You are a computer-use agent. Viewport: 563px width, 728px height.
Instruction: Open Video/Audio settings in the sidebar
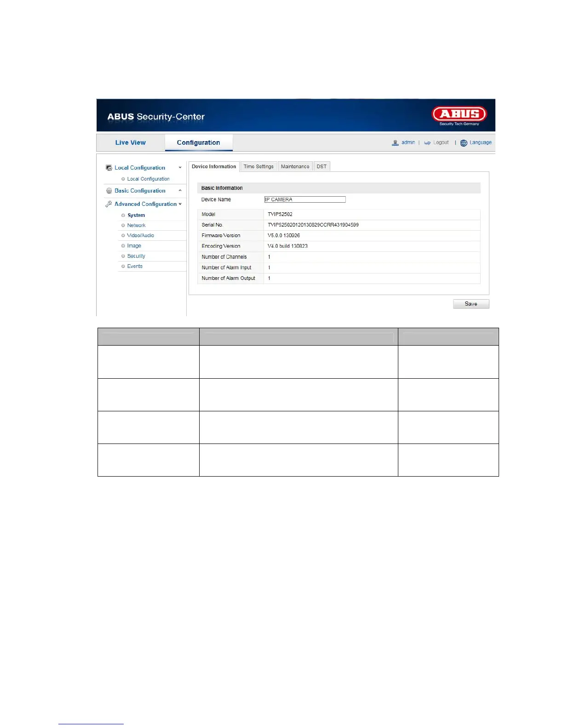[140, 235]
